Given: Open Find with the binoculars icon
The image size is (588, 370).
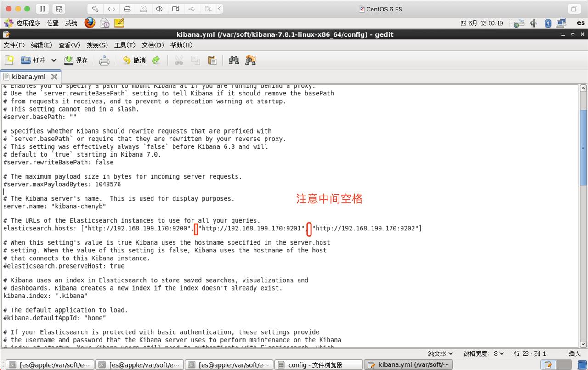Looking at the screenshot, I should pos(234,60).
